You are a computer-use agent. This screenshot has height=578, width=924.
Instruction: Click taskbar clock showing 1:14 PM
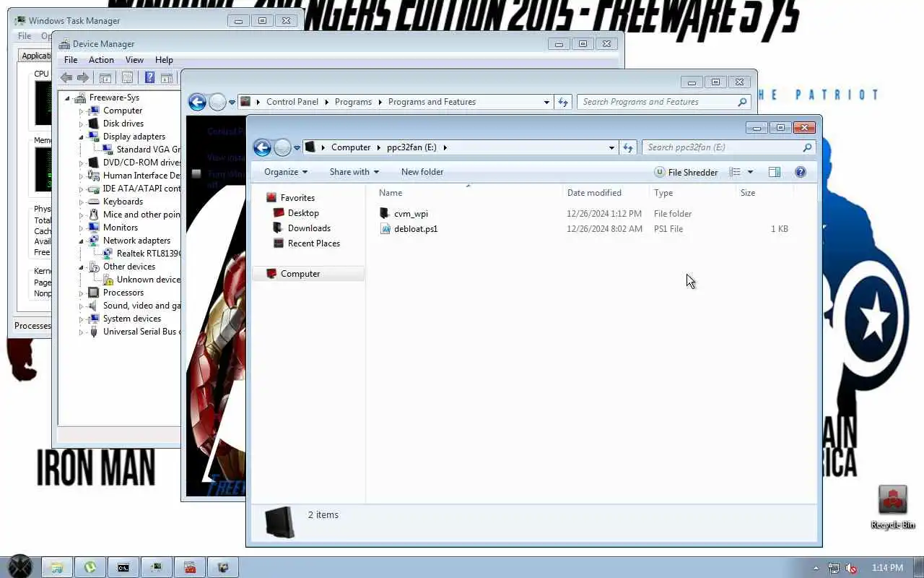pyautogui.click(x=887, y=568)
